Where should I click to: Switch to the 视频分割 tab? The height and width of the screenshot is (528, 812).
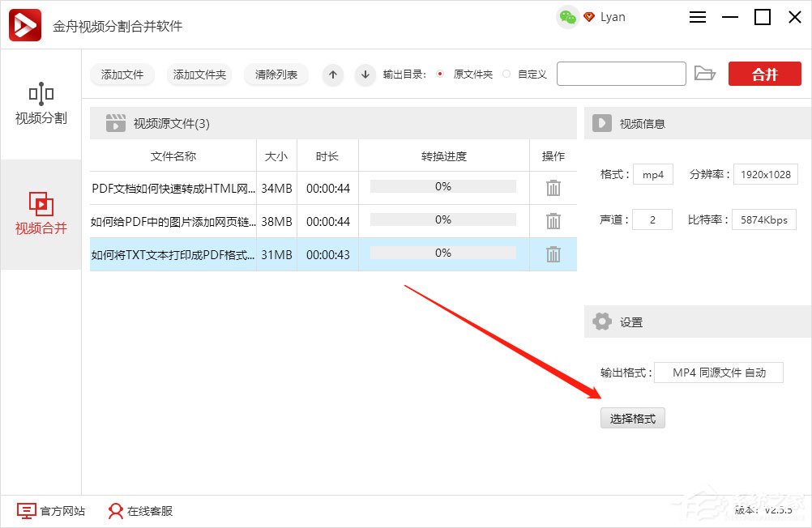[x=41, y=105]
